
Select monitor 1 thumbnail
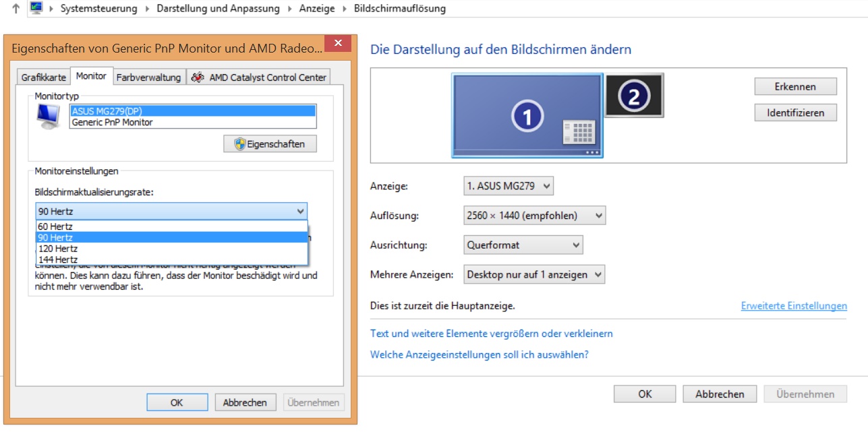(527, 116)
